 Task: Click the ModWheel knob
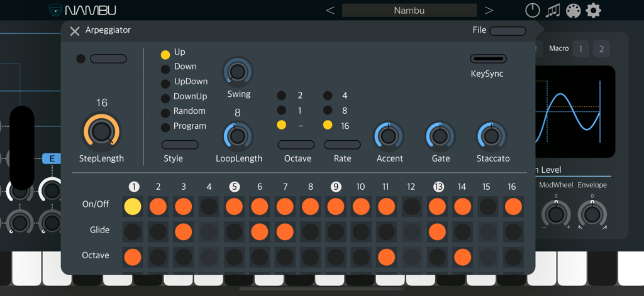pos(556,214)
